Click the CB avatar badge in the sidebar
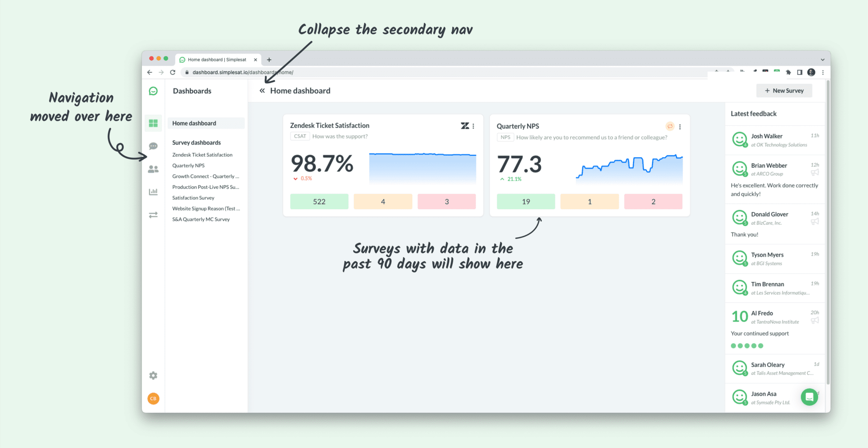Screen dimensions: 868x448 pos(153,398)
